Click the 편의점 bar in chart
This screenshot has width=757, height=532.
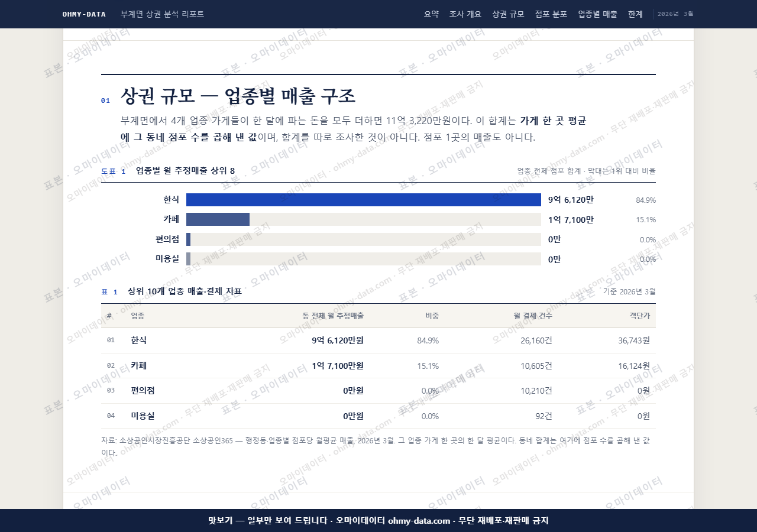coord(188,239)
